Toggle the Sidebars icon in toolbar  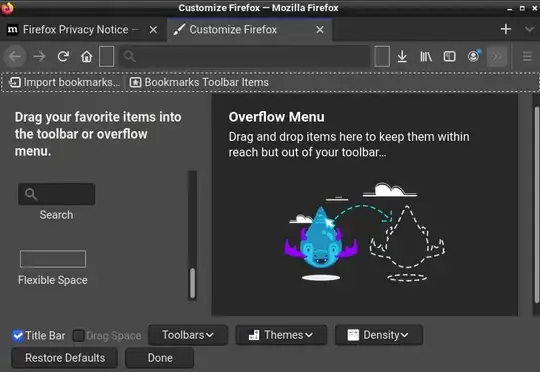449,56
